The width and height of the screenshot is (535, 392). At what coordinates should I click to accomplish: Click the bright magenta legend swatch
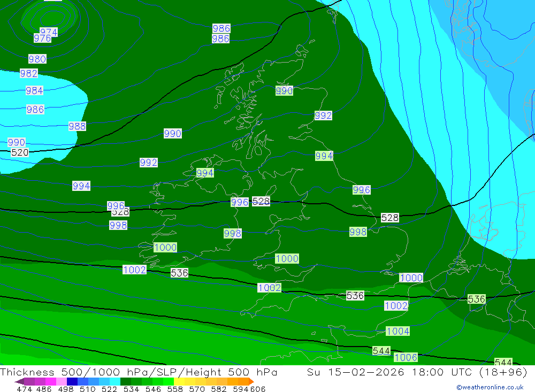click(x=51, y=381)
